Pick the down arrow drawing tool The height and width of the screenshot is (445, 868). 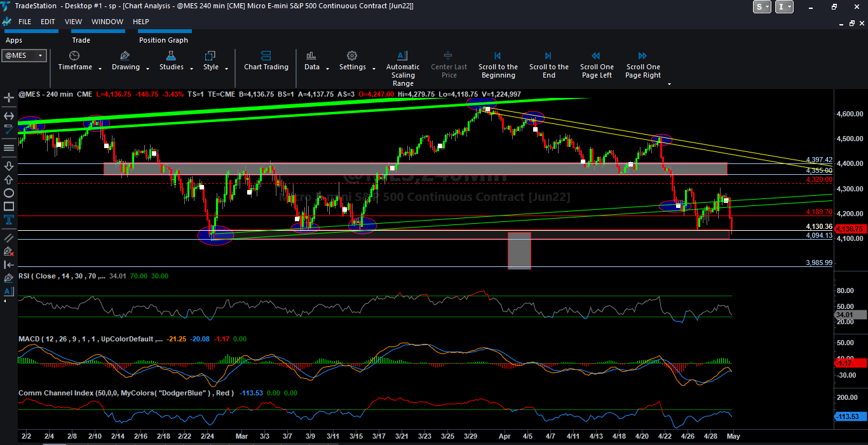(x=9, y=166)
